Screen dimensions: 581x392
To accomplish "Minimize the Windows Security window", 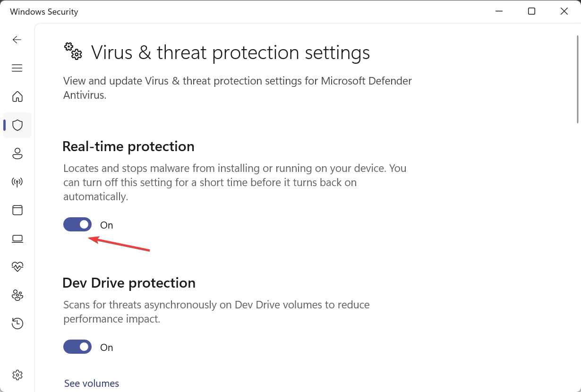I will point(499,11).
